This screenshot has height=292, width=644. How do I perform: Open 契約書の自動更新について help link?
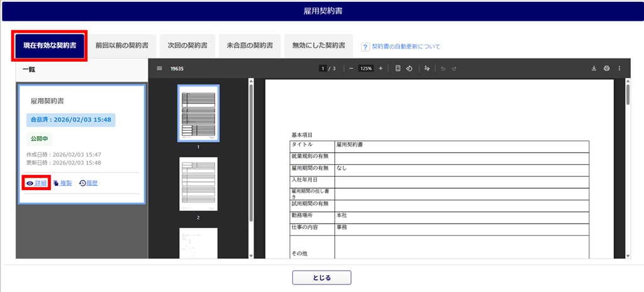click(405, 47)
